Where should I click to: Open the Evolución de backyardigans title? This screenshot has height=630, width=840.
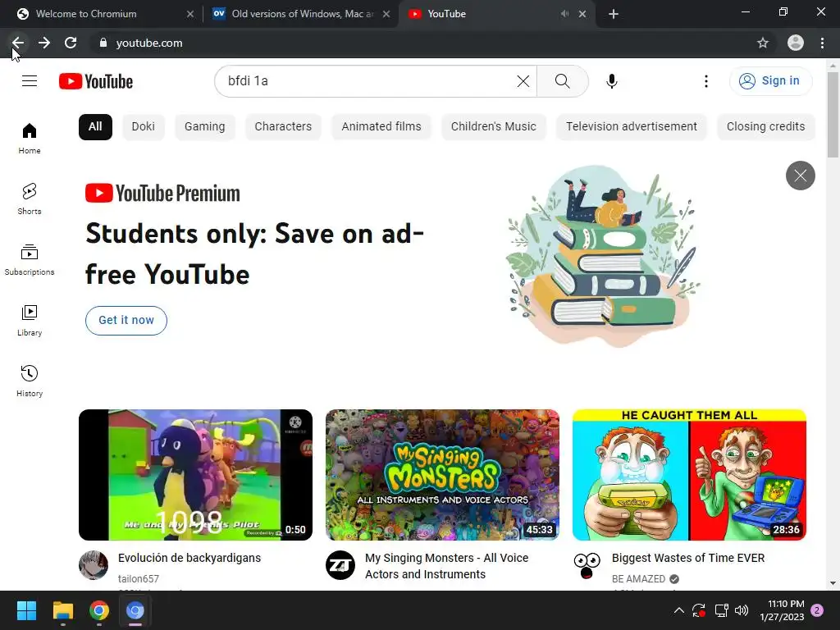[x=189, y=558]
